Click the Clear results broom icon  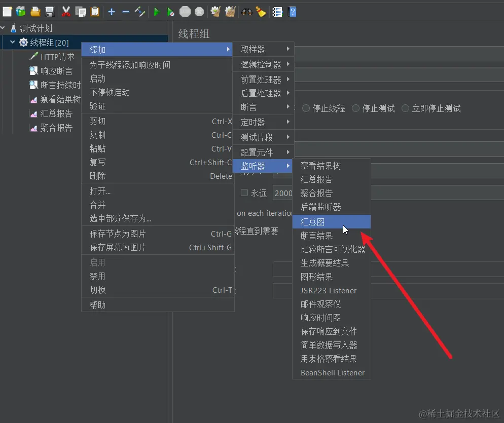point(215,12)
